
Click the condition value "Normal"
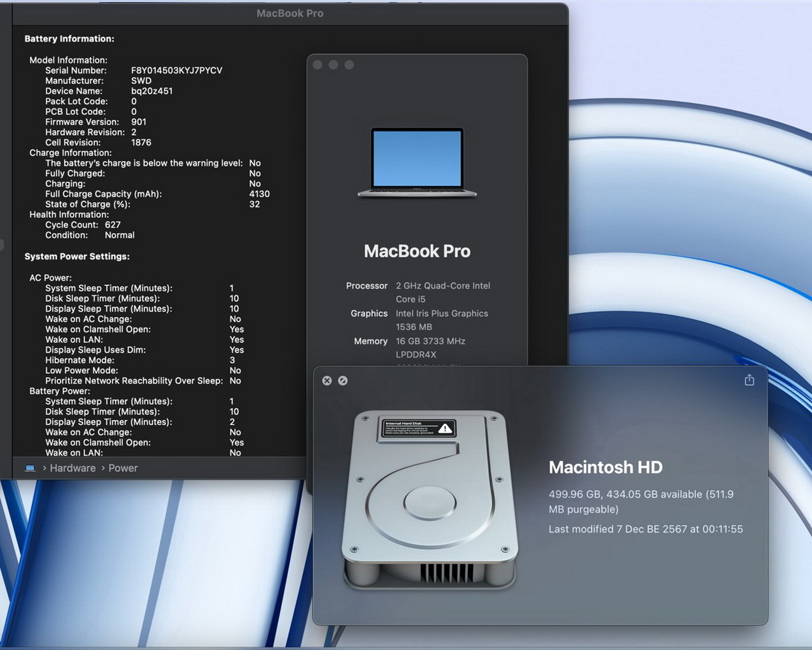119,235
